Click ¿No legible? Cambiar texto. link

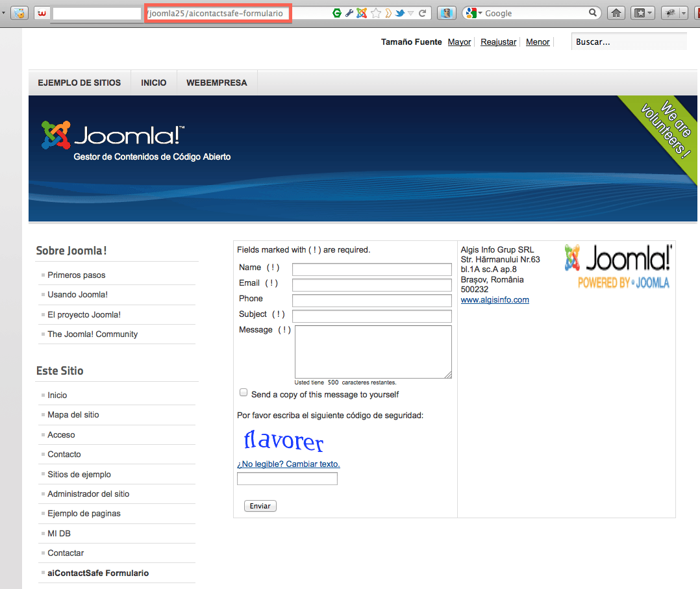(x=288, y=464)
